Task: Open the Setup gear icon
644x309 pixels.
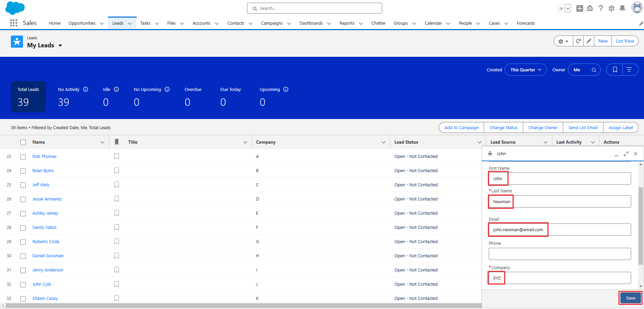Action: click(x=611, y=8)
